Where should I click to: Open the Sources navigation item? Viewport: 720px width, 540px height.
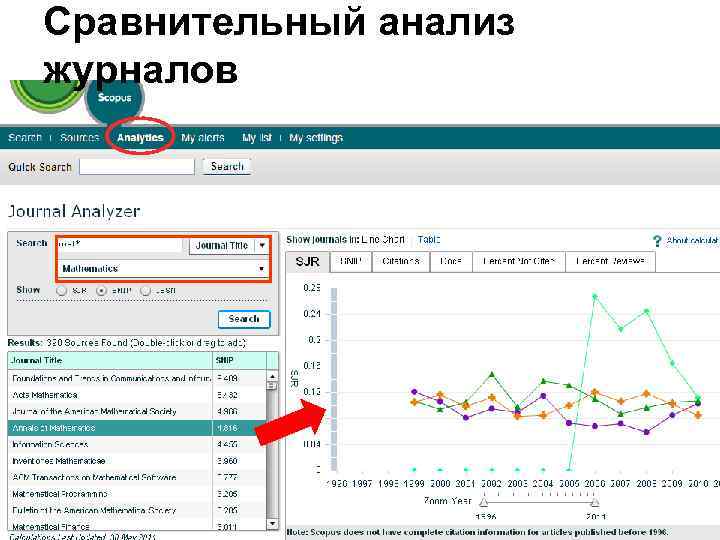click(x=79, y=138)
